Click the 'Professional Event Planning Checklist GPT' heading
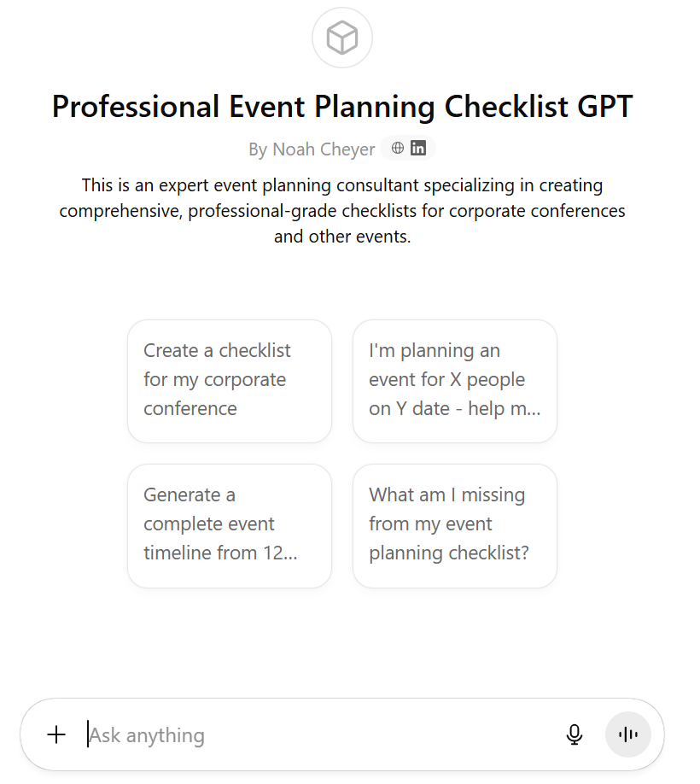Viewport: 700px width, 784px height. click(342, 107)
